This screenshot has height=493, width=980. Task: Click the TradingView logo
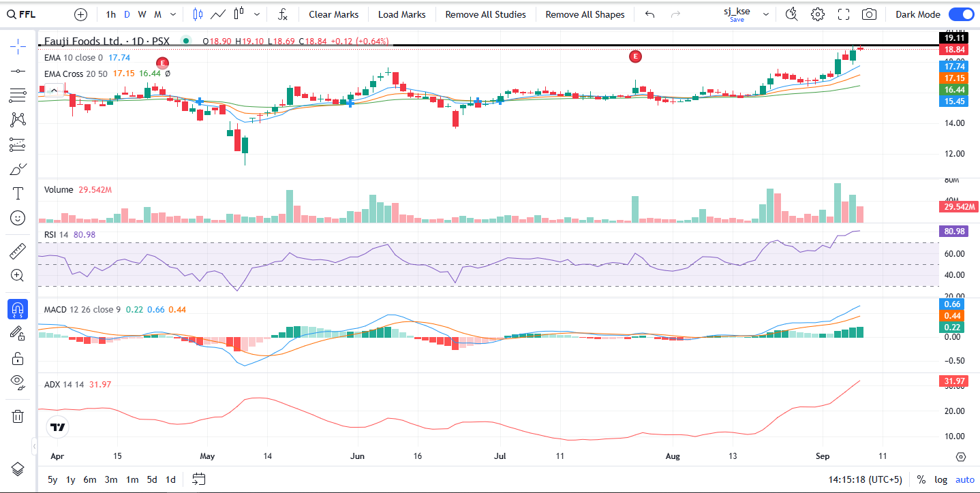coord(57,427)
